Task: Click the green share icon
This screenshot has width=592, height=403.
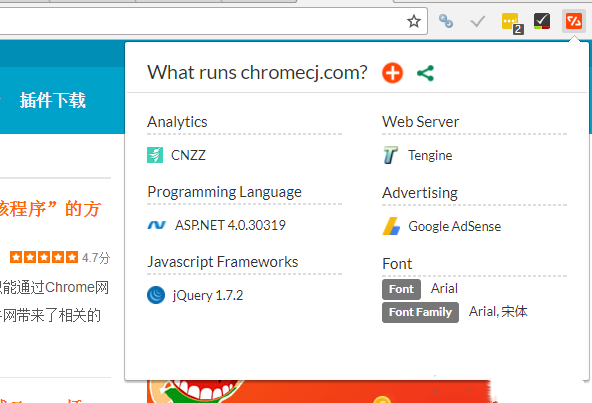Action: pos(426,73)
